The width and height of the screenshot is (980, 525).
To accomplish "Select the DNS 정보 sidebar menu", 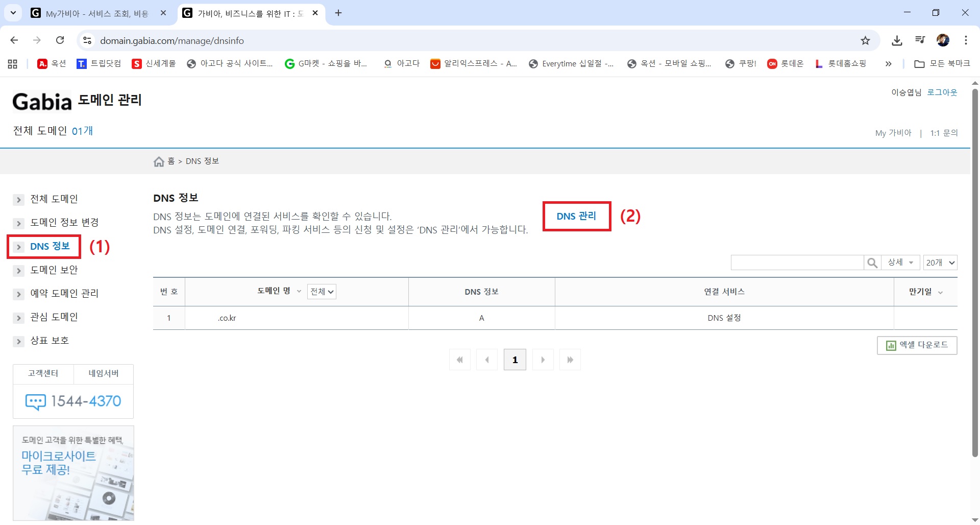I will [50, 247].
